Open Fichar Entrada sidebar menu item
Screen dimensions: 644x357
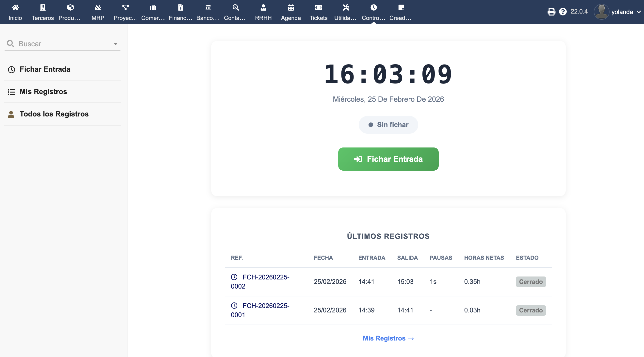45,69
